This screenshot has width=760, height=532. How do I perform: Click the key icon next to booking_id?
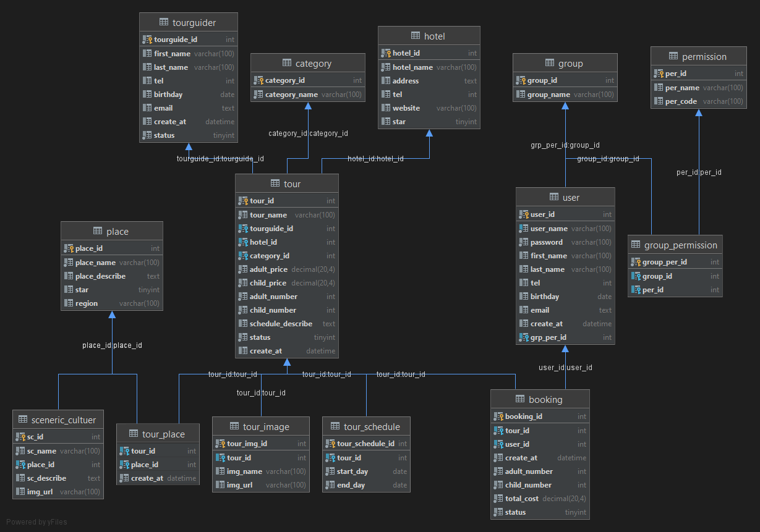point(498,416)
